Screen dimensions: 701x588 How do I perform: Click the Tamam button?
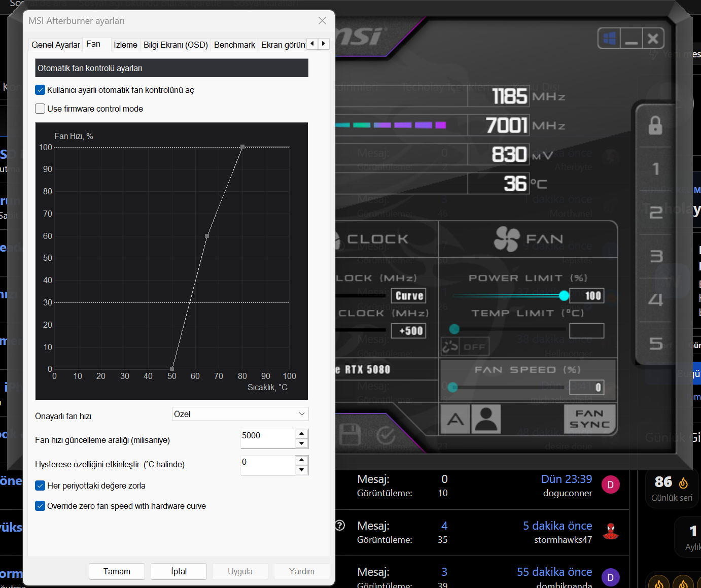117,571
